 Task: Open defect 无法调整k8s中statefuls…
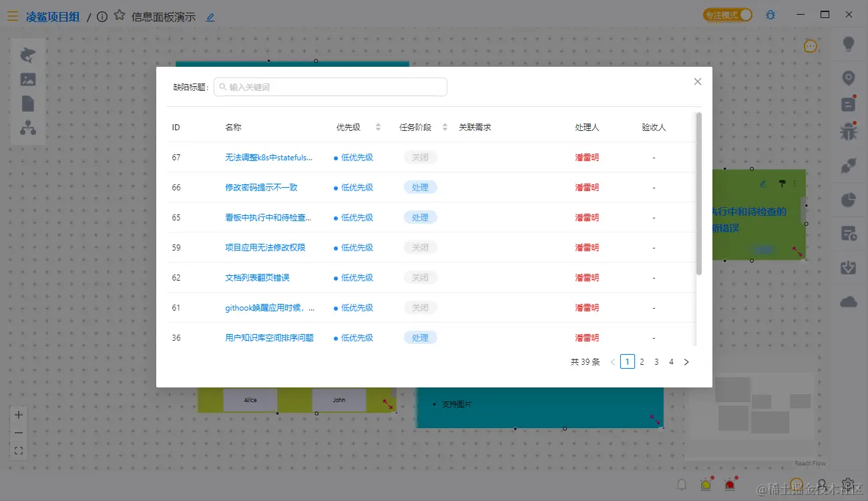click(x=269, y=158)
